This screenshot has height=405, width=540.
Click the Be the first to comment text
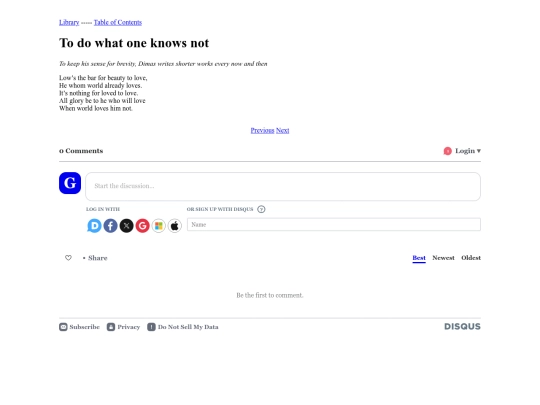270,295
